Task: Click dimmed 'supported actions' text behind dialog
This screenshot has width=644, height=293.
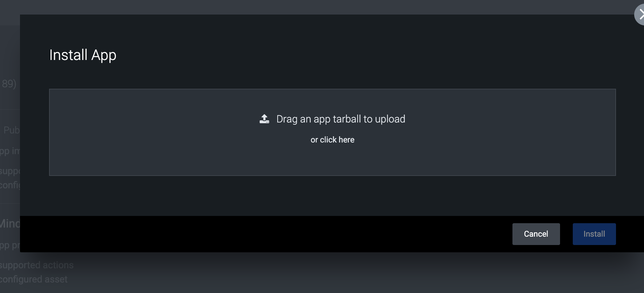Action: (x=37, y=265)
